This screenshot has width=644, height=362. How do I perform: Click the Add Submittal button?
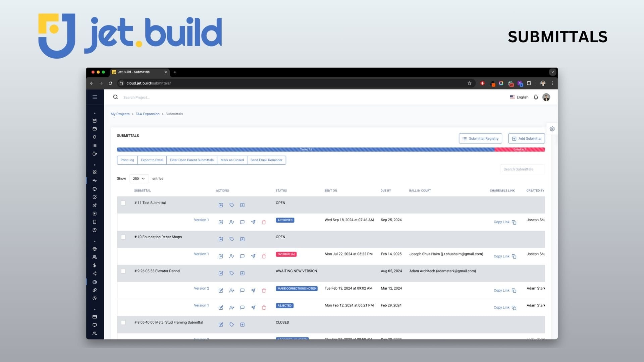click(526, 139)
